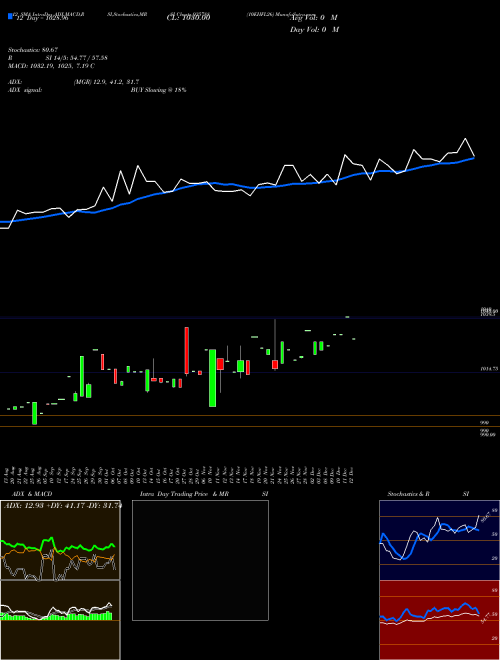
Task: Click the tallest green candlestick in November
Action: 213,378
